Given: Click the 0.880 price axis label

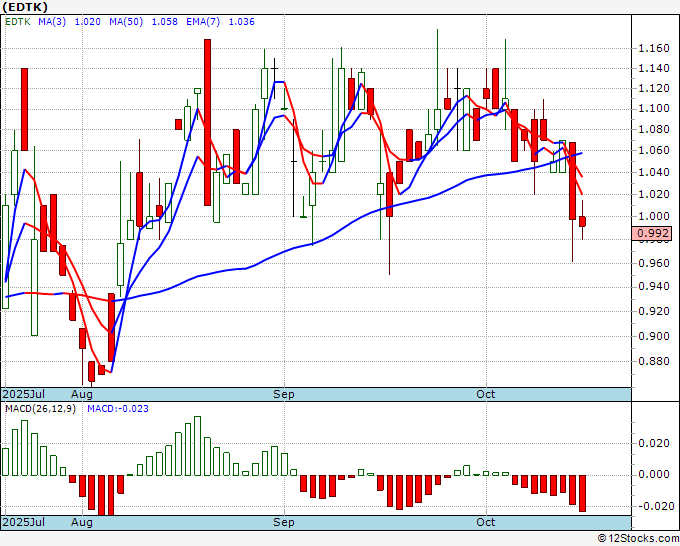Looking at the screenshot, I should (654, 361).
